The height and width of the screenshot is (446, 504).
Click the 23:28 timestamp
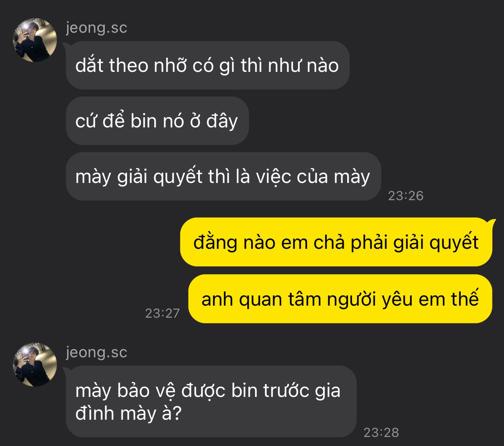[381, 433]
